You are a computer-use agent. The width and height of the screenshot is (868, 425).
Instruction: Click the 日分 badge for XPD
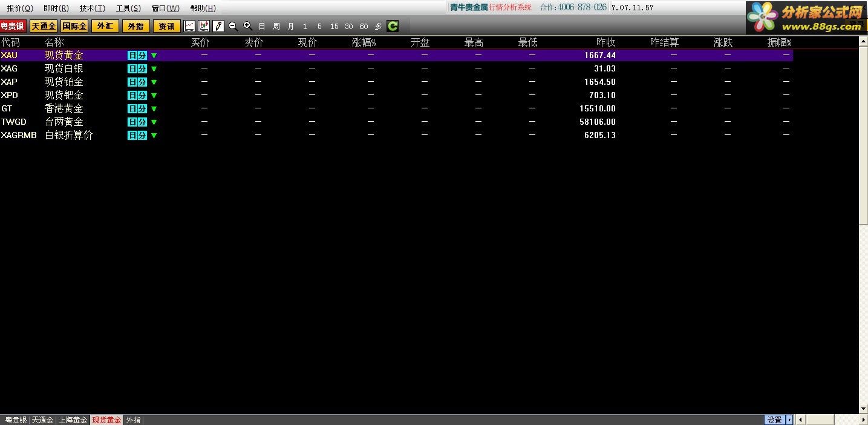[137, 95]
